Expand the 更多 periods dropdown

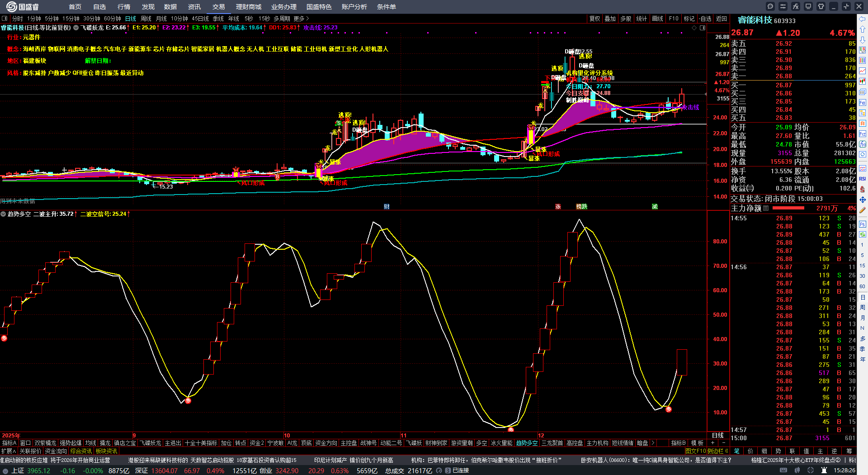click(x=301, y=19)
